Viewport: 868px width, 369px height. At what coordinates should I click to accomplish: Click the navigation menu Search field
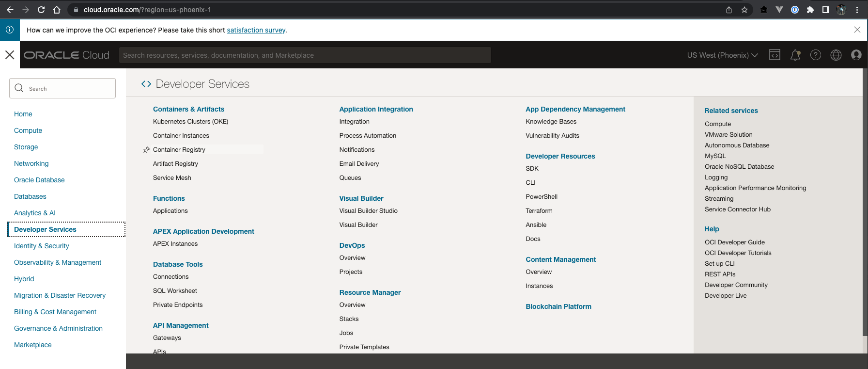click(x=62, y=88)
